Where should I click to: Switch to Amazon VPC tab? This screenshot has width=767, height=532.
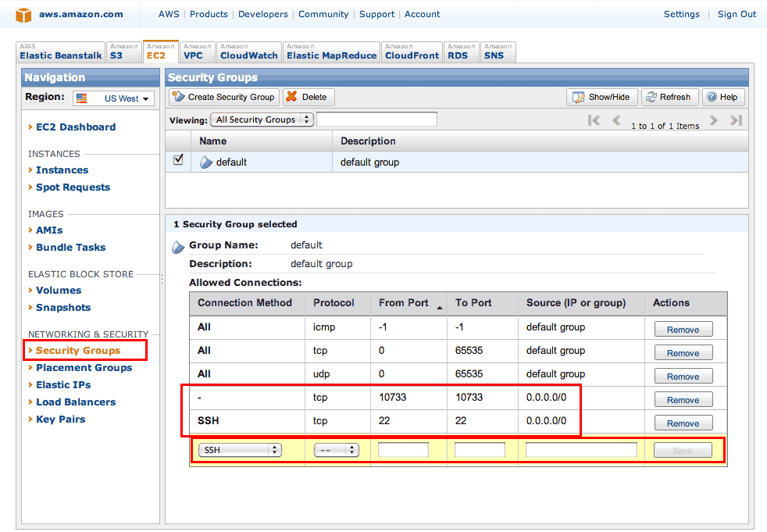point(198,52)
